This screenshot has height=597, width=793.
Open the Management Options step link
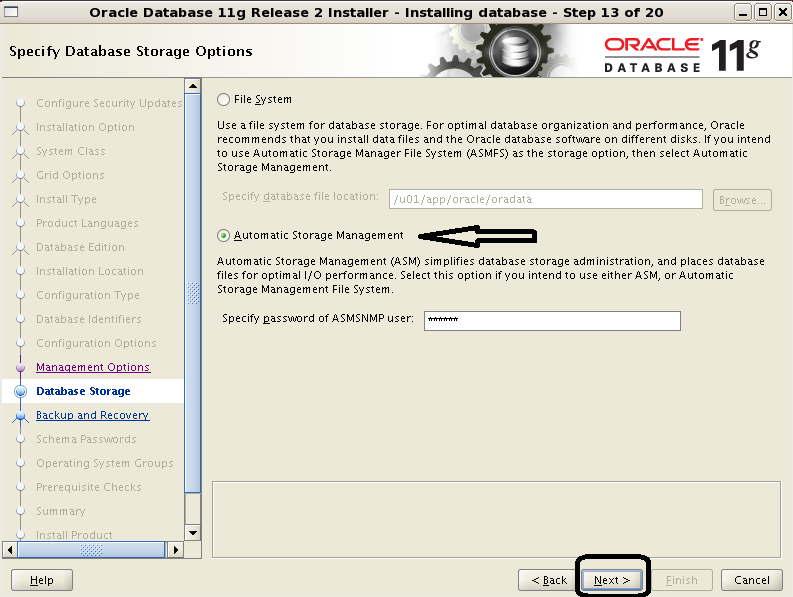[x=93, y=367]
